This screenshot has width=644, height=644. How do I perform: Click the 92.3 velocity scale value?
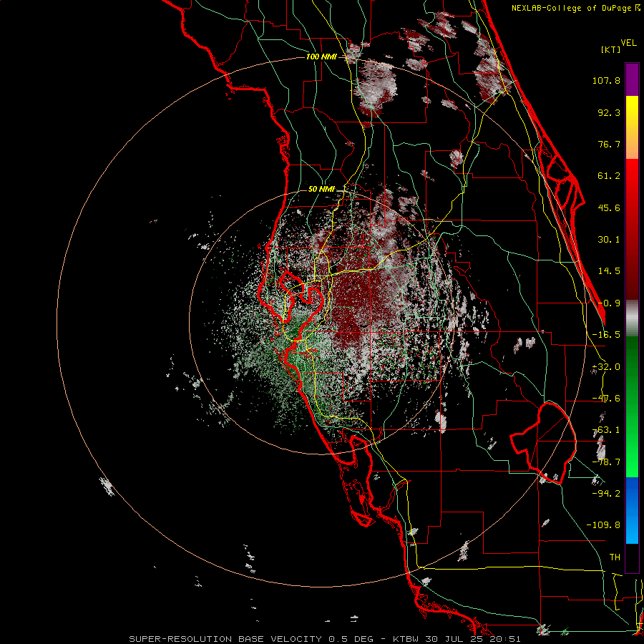609,112
